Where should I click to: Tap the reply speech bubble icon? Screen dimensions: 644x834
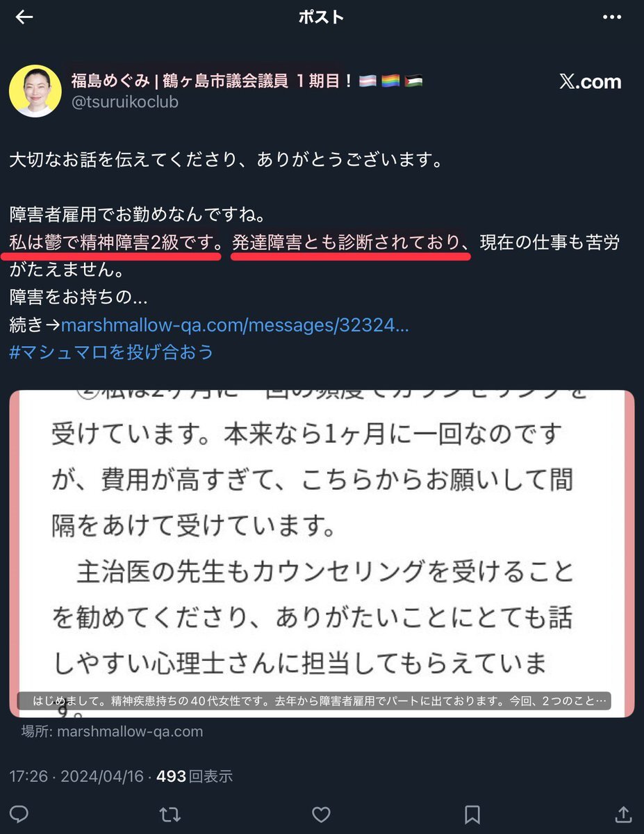tap(20, 814)
